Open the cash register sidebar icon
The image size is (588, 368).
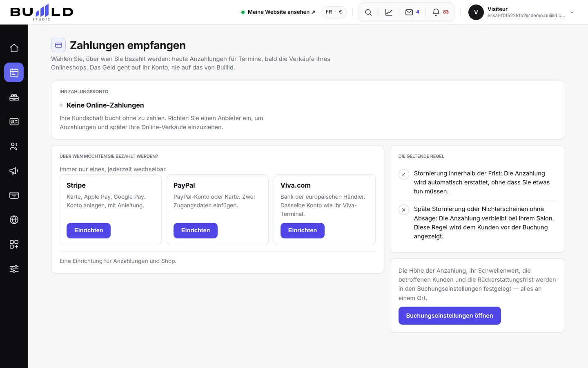[x=14, y=97]
